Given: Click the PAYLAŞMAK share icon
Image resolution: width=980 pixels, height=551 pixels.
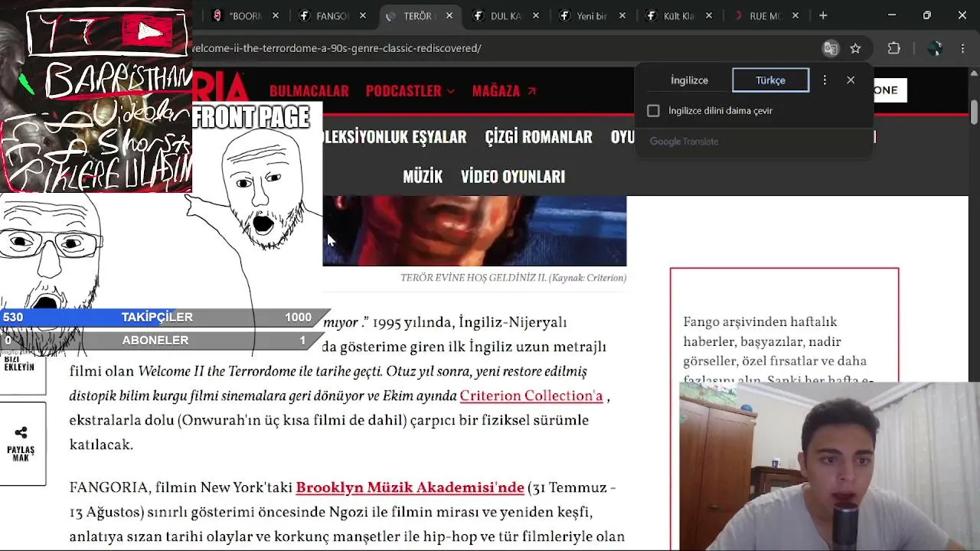Looking at the screenshot, I should (21, 433).
